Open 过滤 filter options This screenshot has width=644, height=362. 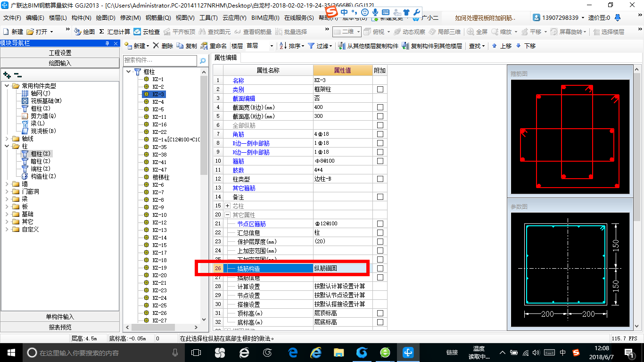(x=320, y=46)
